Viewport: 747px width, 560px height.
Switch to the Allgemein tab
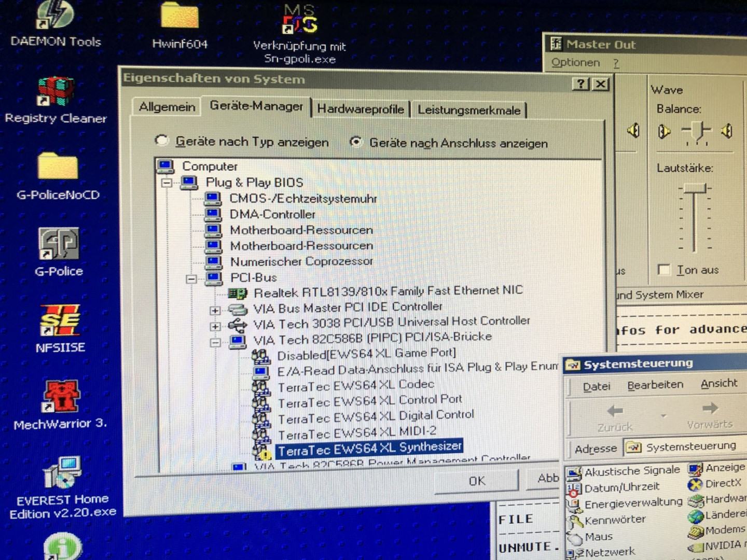167,107
